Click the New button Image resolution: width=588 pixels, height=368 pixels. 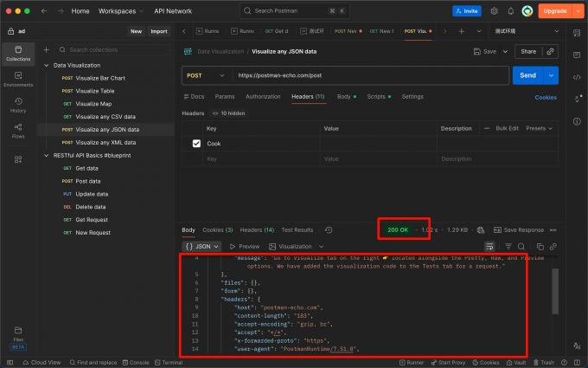click(x=136, y=31)
